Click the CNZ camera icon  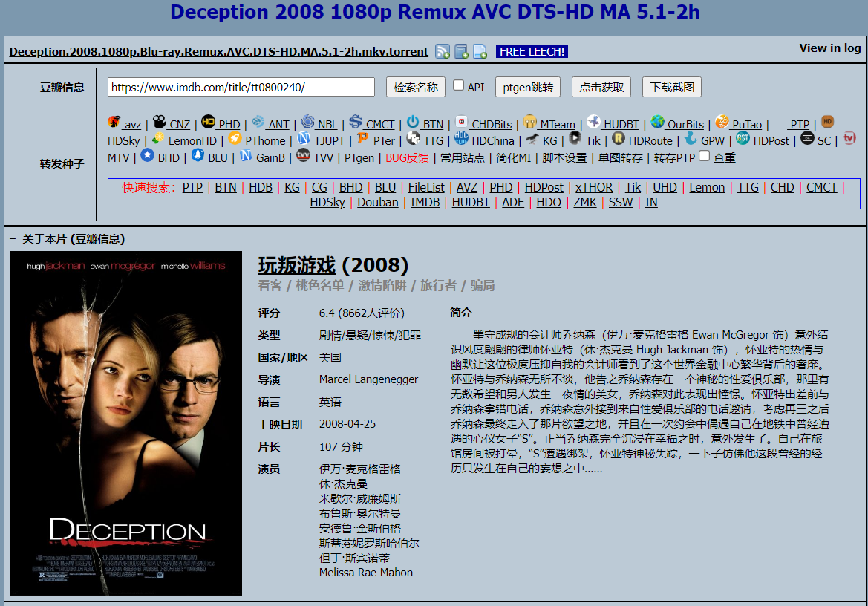(x=160, y=122)
